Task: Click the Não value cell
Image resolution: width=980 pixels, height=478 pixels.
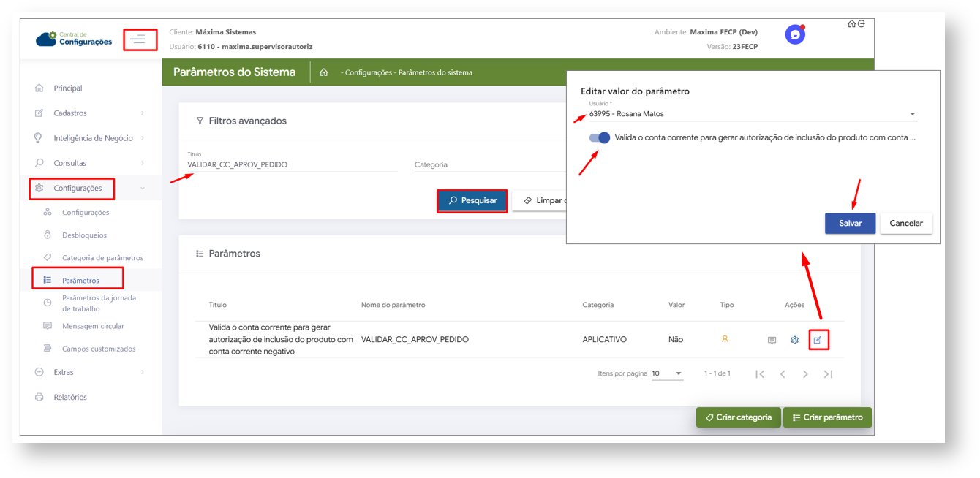Action: [676, 339]
